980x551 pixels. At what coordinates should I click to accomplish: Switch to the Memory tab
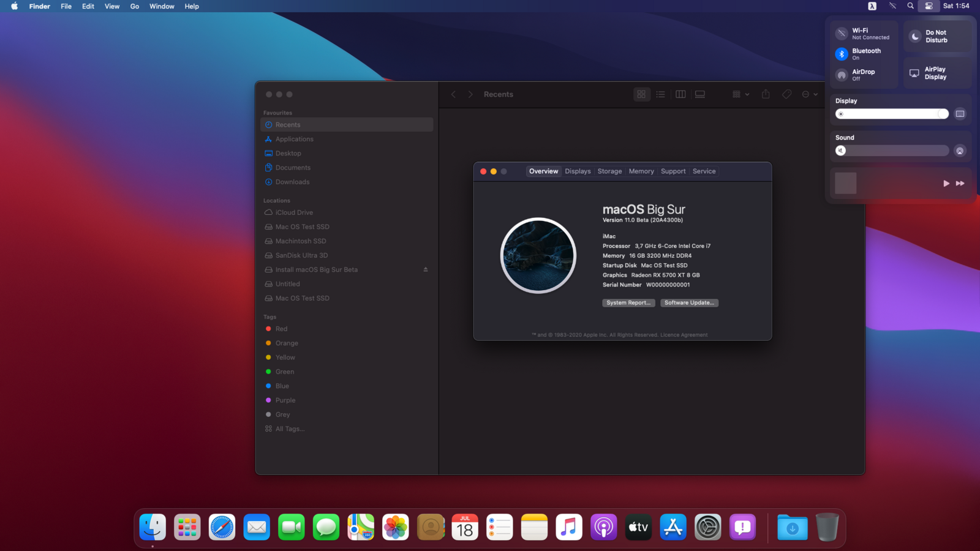point(641,171)
